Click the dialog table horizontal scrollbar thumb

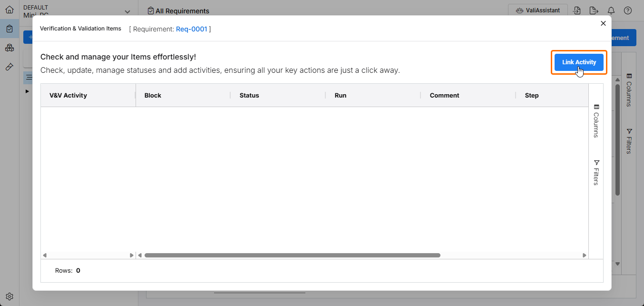coord(293,255)
